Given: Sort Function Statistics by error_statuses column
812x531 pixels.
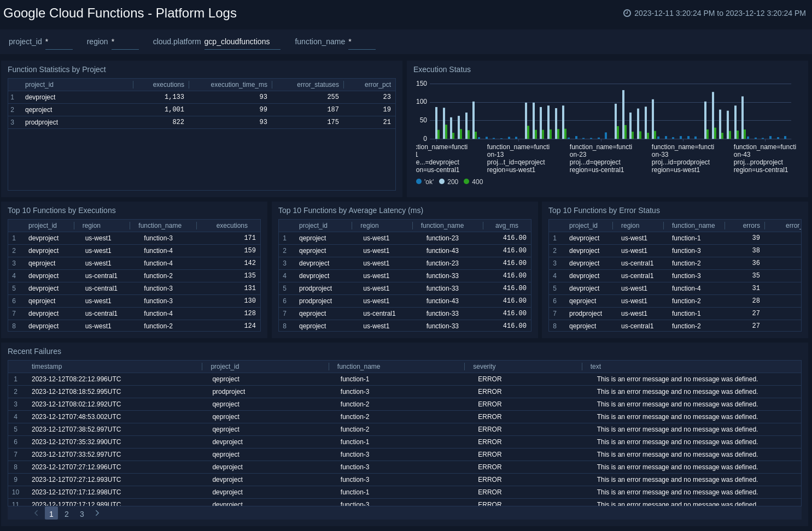Looking at the screenshot, I should [x=318, y=85].
